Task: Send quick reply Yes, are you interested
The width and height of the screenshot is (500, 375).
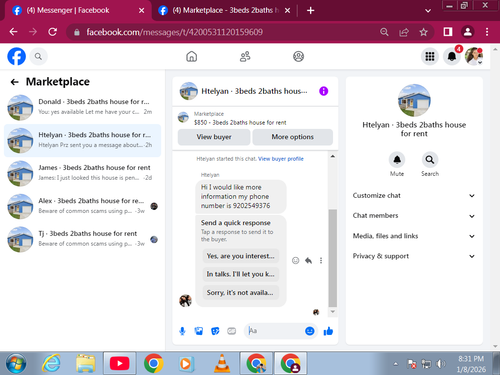Action: point(240,256)
